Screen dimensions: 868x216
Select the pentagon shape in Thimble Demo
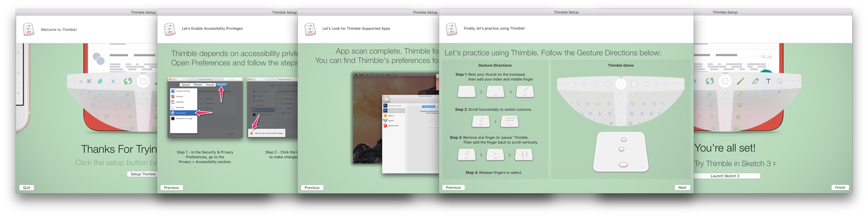(x=646, y=84)
